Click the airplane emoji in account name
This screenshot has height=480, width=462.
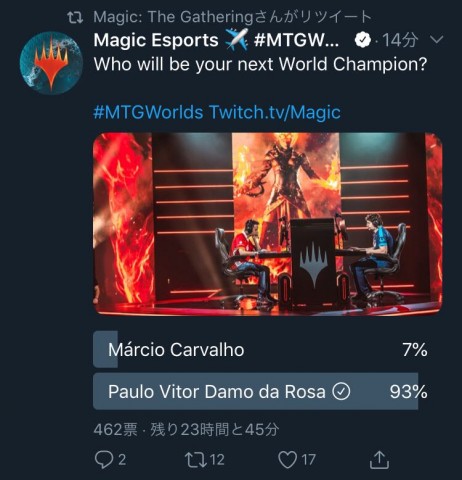(x=236, y=40)
